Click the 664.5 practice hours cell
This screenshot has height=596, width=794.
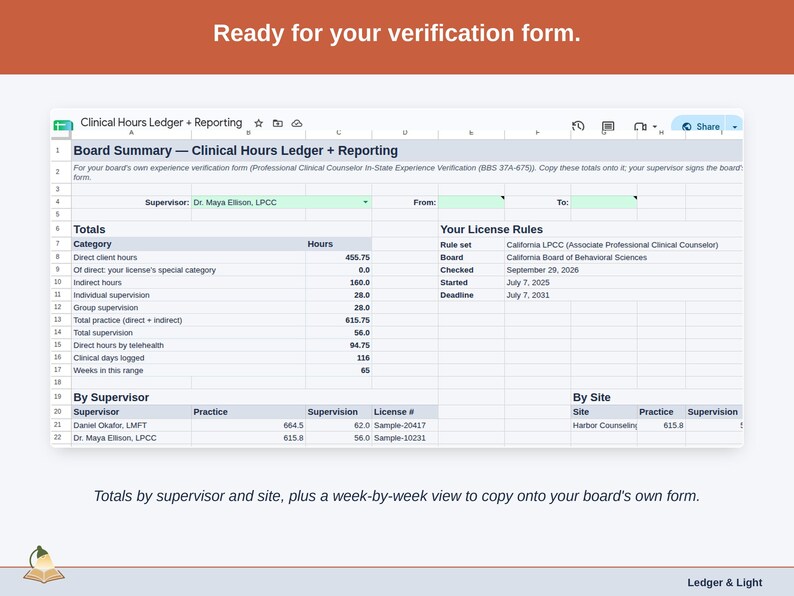[x=249, y=425]
